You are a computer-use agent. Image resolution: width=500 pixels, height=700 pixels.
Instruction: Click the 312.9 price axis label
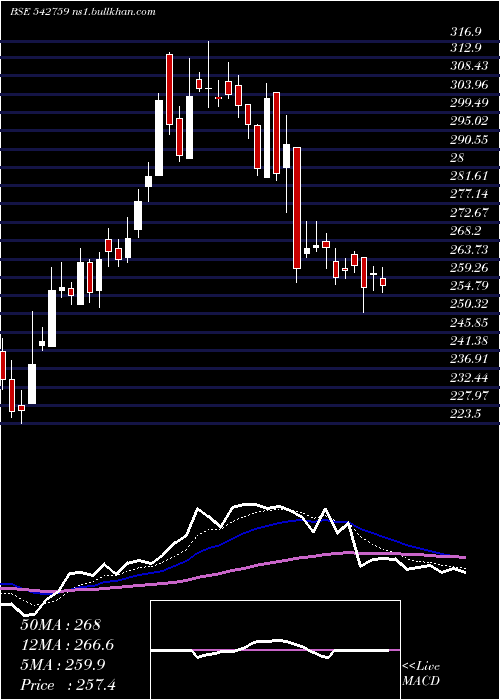click(466, 48)
